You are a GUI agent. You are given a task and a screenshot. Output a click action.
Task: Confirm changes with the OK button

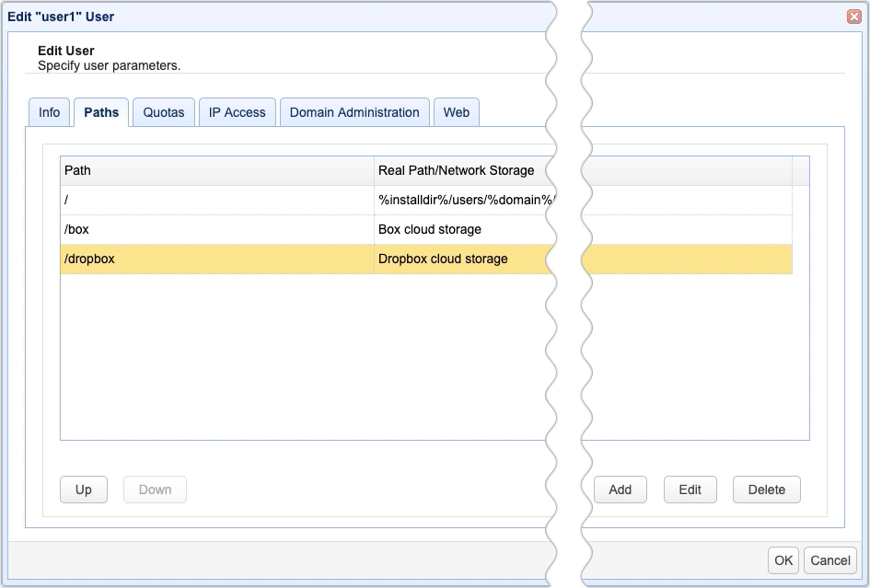(x=783, y=560)
